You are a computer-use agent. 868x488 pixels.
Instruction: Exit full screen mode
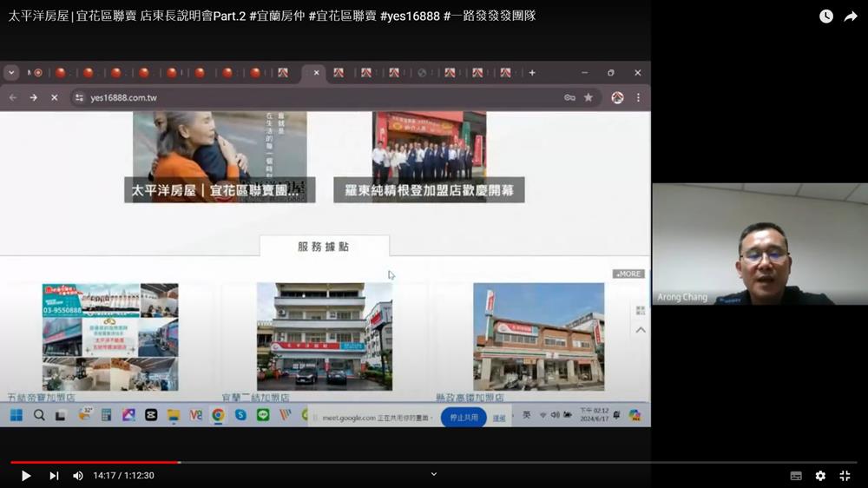[845, 476]
